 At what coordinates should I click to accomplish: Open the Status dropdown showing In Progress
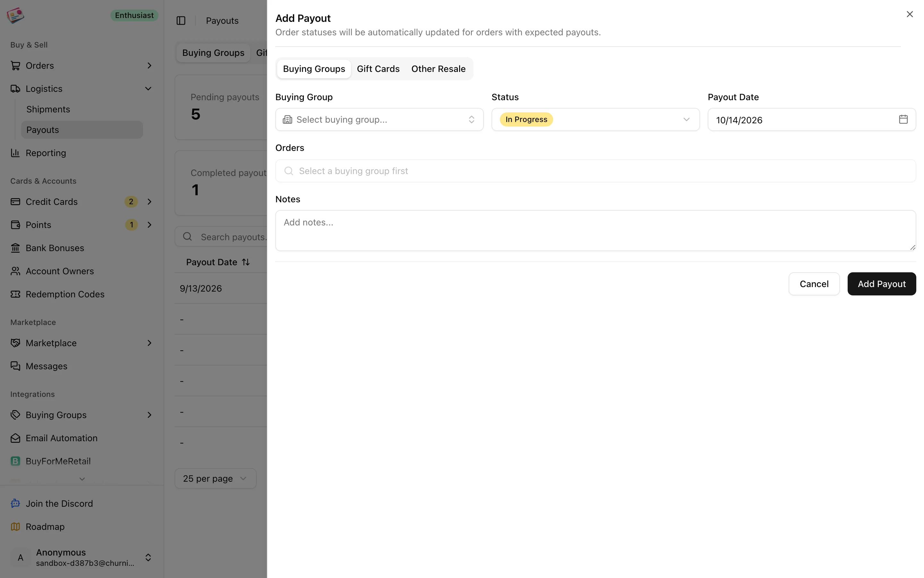595,119
